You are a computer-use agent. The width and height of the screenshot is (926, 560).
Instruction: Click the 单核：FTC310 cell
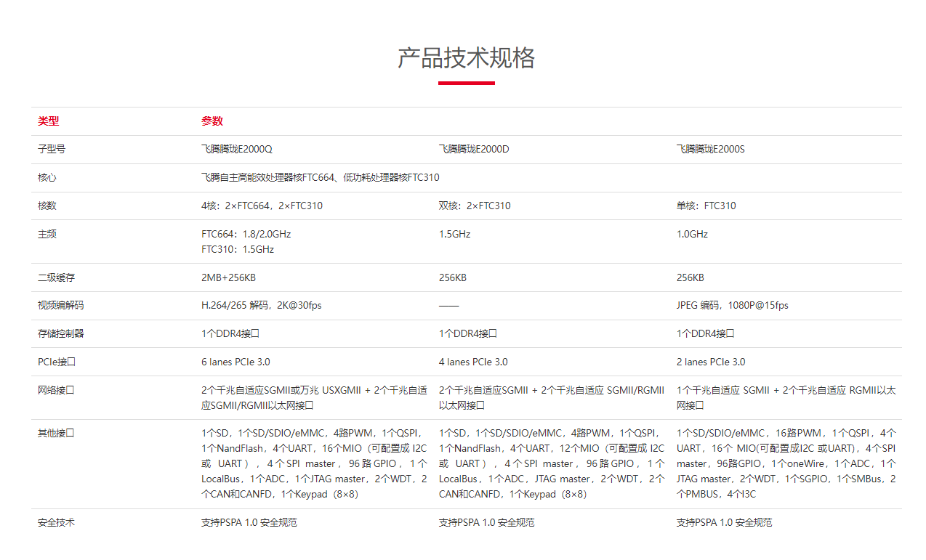[x=706, y=206]
